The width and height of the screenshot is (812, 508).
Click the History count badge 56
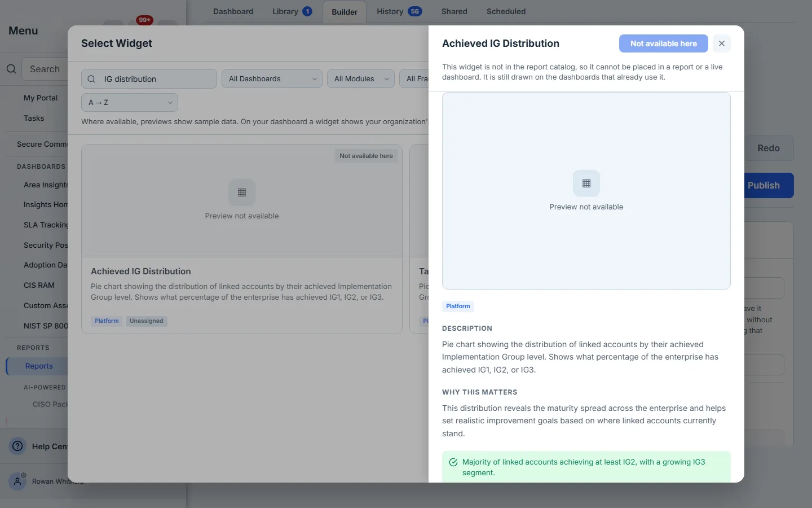[415, 11]
